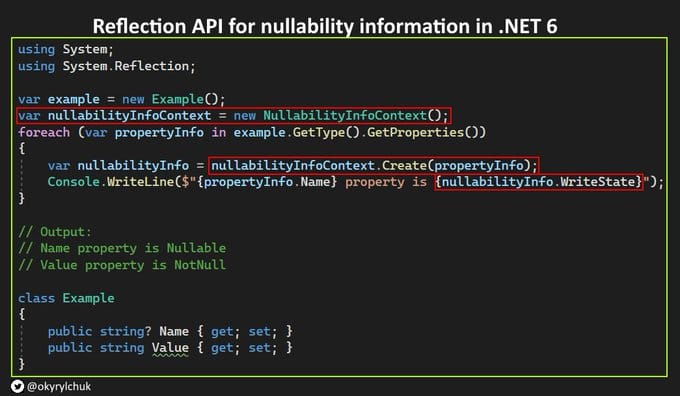The image size is (680, 396).
Task: Open the @okyrylchuk handle
Action: tap(59, 386)
